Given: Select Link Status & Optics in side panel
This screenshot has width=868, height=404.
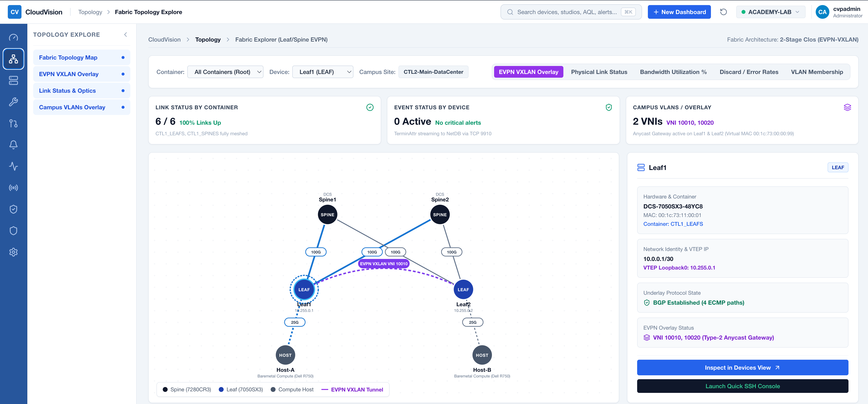Looking at the screenshot, I should [x=82, y=91].
